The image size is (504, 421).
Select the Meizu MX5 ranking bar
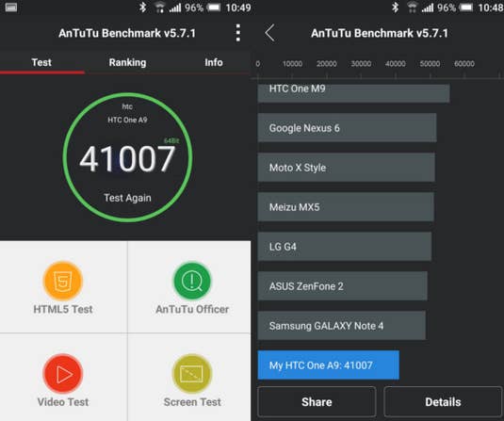pyautogui.click(x=346, y=206)
